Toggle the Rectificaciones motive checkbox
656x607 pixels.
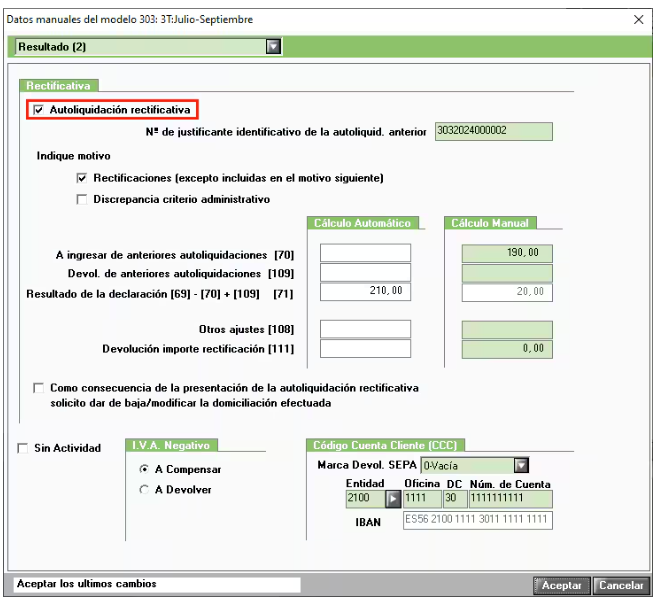82,178
